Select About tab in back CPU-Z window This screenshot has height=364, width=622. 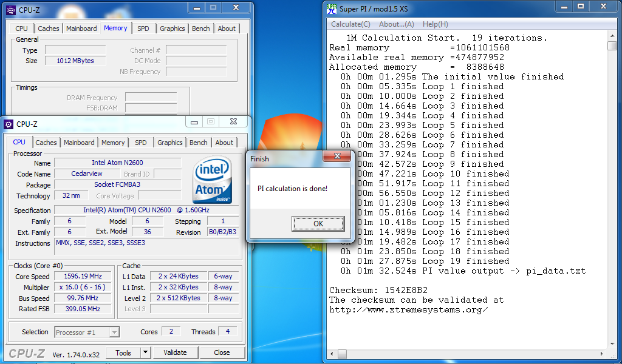pyautogui.click(x=227, y=29)
